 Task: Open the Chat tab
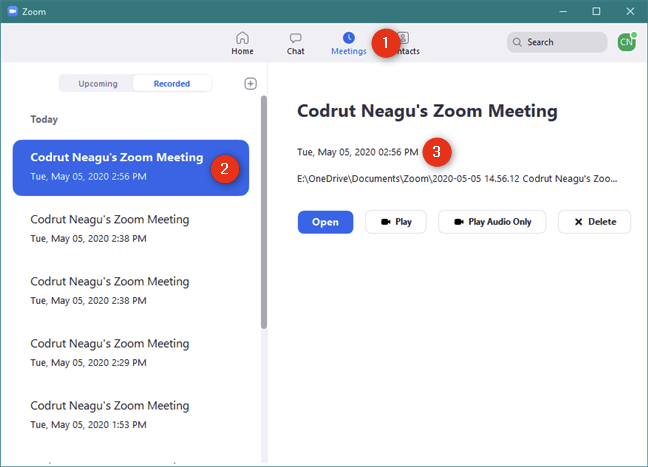295,43
